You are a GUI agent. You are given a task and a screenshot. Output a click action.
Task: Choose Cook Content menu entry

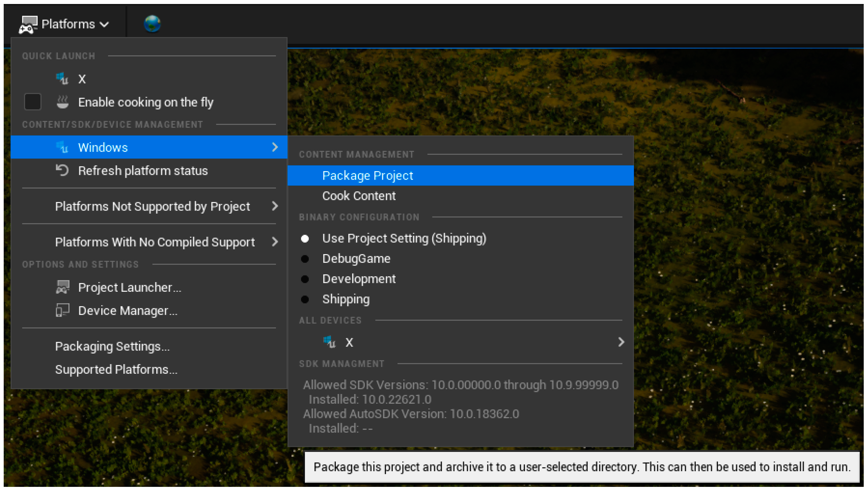359,196
